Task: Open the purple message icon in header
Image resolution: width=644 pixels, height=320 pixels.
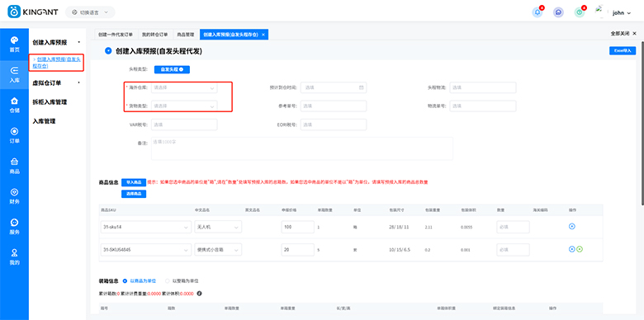Action: [558, 12]
